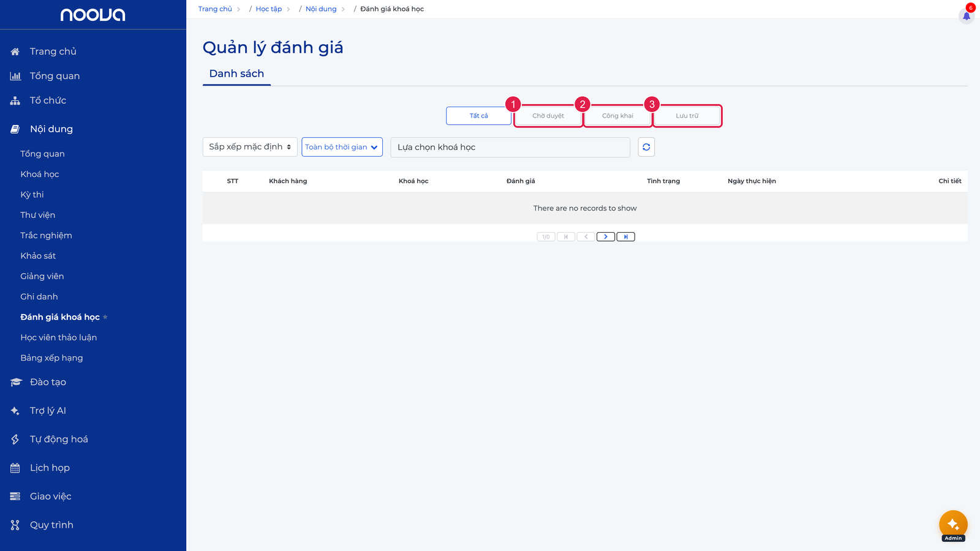
Task: Open Sắp xếp mặc định sort dropdown
Action: click(x=250, y=147)
